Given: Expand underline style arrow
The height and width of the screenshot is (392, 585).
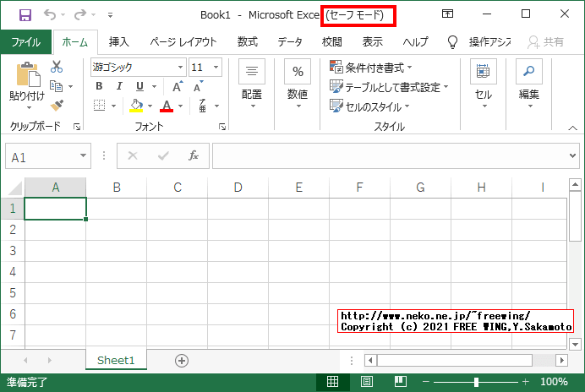Looking at the screenshot, I should tap(154, 86).
